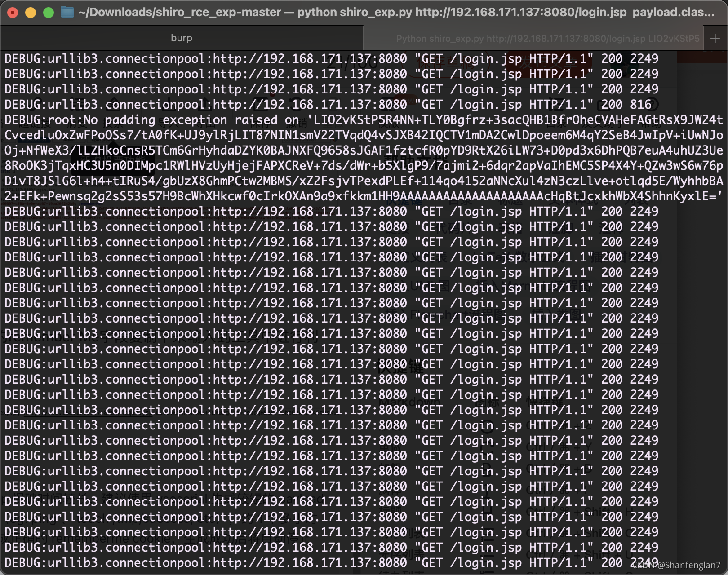Maximize the terminal with green button

point(49,12)
